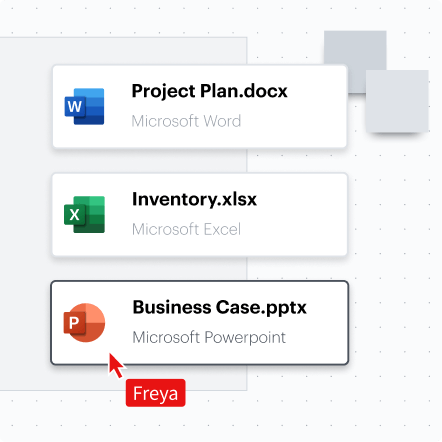The width and height of the screenshot is (442, 442).
Task: Click the green Excel icon
Action: [84, 214]
